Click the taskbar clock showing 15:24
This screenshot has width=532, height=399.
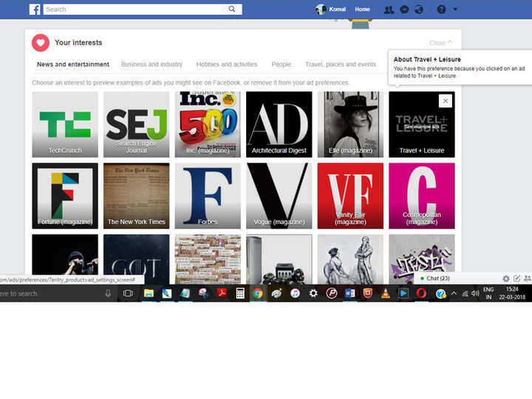click(x=512, y=293)
